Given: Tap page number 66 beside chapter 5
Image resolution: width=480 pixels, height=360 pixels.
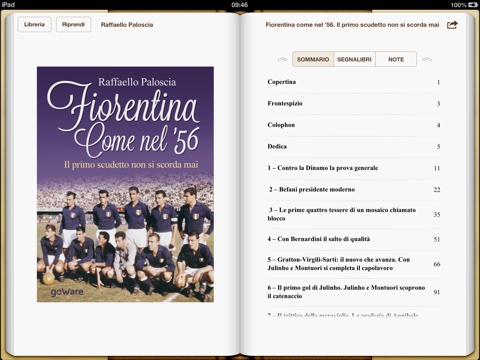Looking at the screenshot, I should (x=437, y=264).
